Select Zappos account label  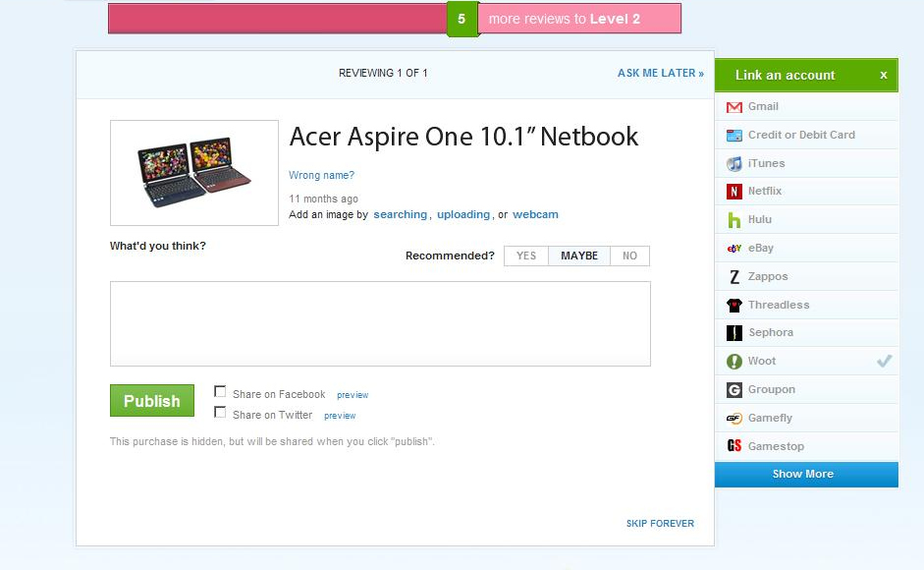click(x=768, y=277)
